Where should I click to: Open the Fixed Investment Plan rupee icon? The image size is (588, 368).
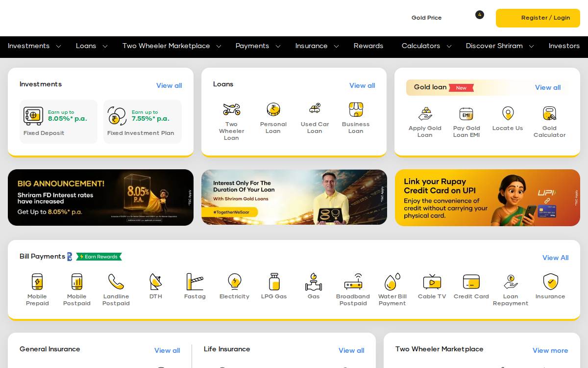[x=117, y=116]
